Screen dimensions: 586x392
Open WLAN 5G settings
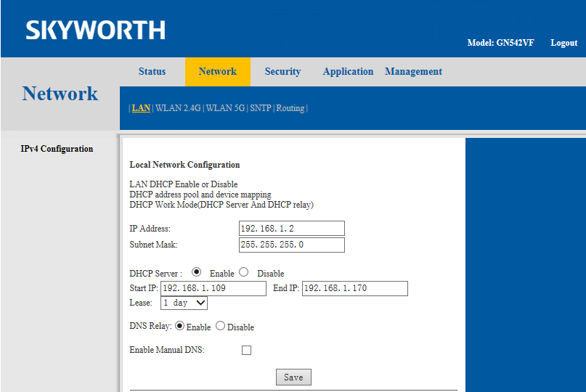(225, 108)
